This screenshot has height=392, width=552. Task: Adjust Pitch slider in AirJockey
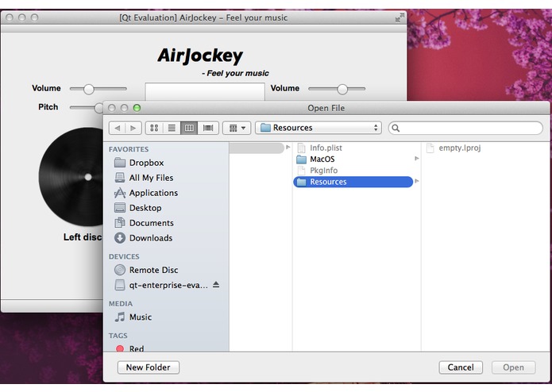(x=98, y=108)
